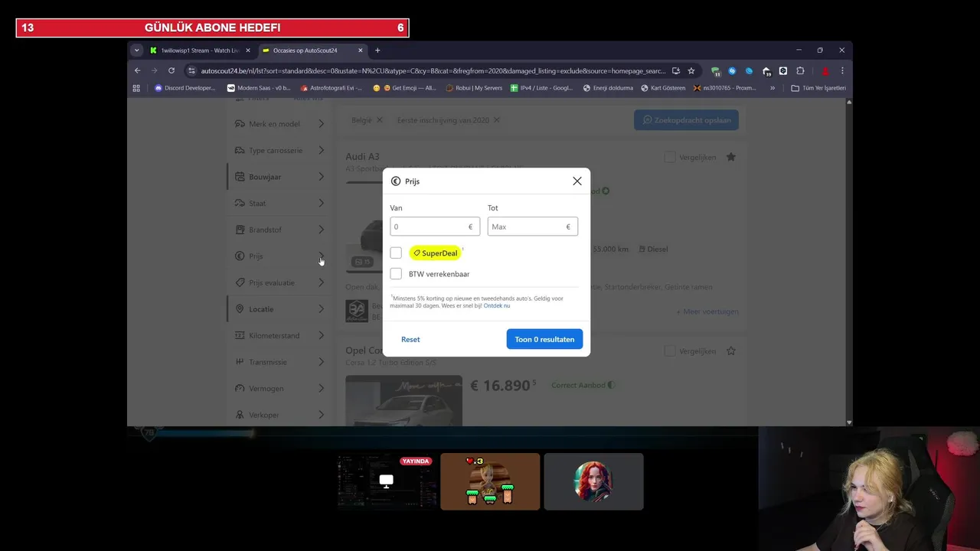The width and height of the screenshot is (980, 551).
Task: Click the Bouwjaar calendar icon
Action: point(240,177)
